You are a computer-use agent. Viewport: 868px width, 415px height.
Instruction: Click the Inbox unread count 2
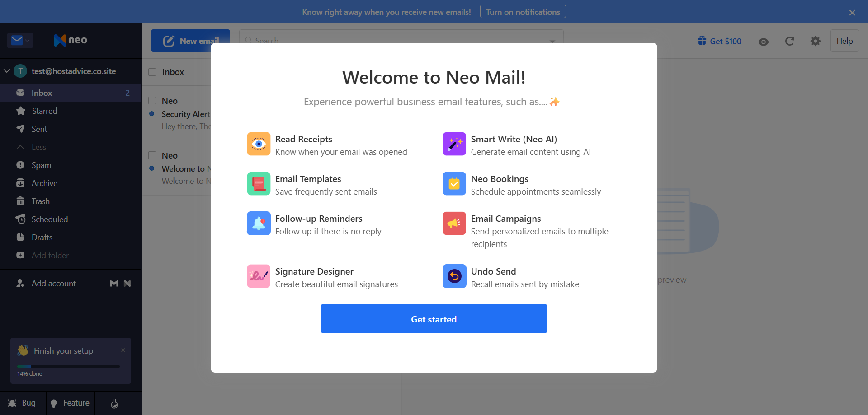[x=127, y=93]
